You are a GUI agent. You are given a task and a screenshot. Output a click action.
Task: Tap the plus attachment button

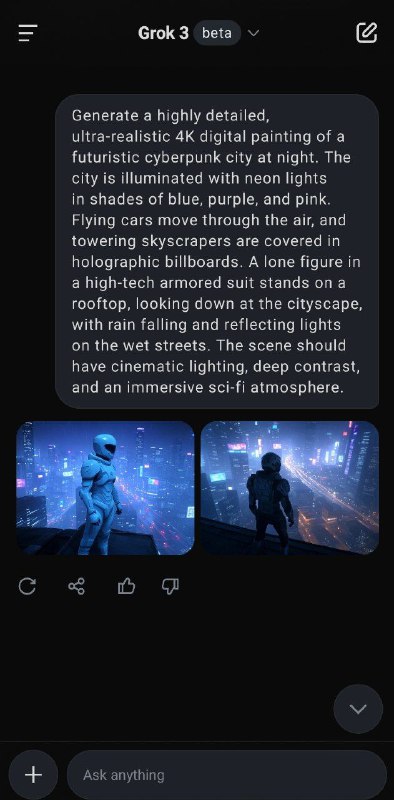[x=33, y=775]
